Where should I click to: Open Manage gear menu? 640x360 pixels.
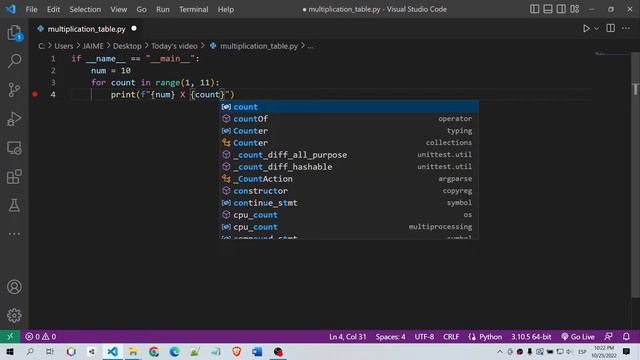click(14, 316)
